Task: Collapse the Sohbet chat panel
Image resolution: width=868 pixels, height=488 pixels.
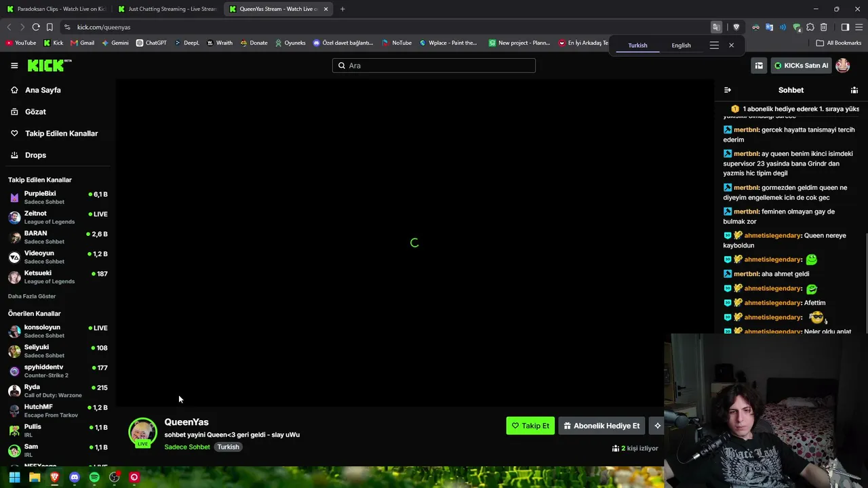Action: (728, 90)
